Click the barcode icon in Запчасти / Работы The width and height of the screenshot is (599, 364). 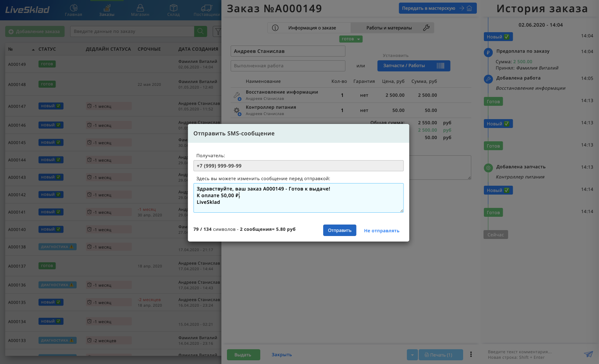(440, 65)
